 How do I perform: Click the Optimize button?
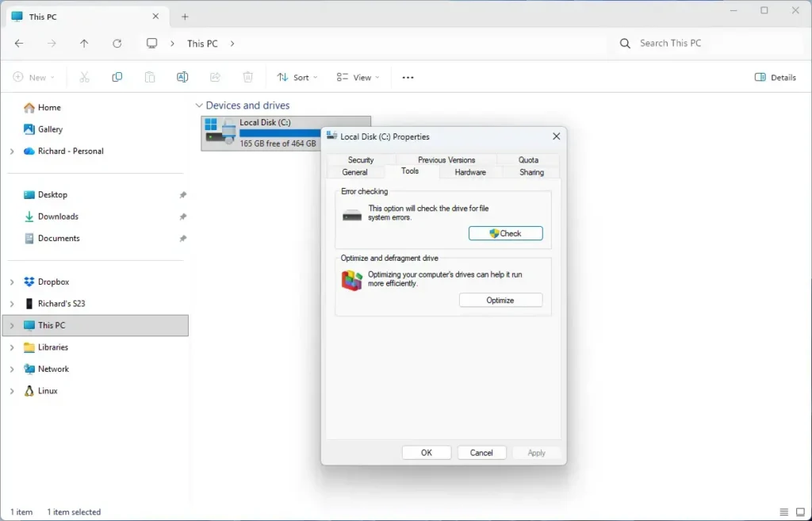500,301
